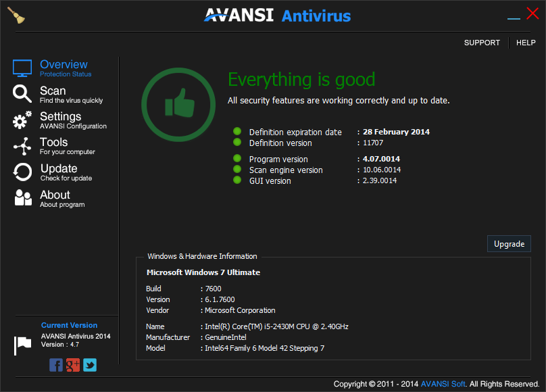Click the Tools network icon
The height and width of the screenshot is (392, 546).
point(22,146)
